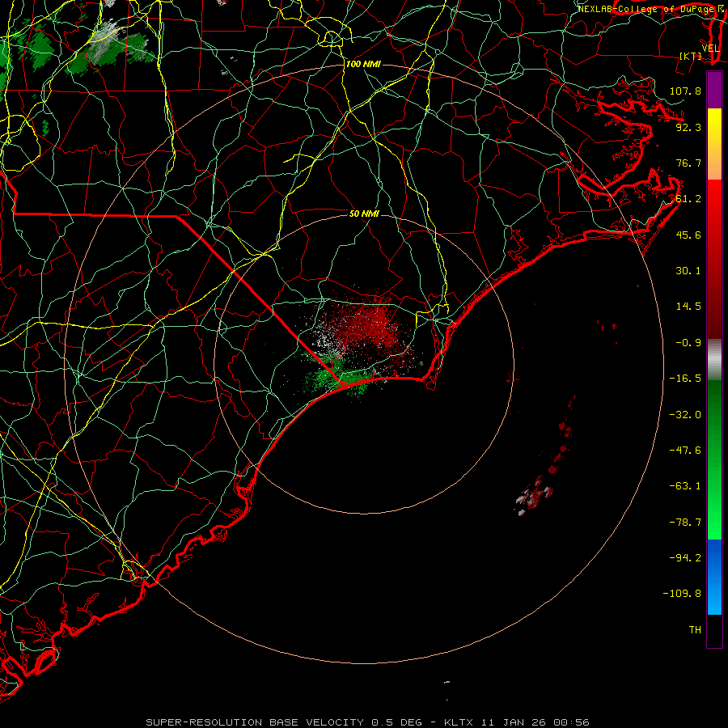
Task: Click the -78.7 velocity scale value
Action: click(685, 523)
